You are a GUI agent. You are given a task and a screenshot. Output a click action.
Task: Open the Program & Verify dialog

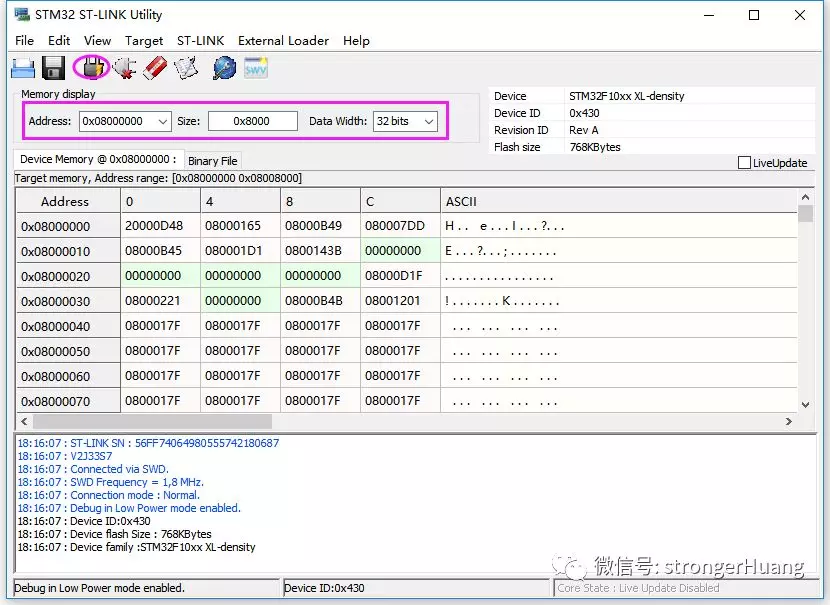[x=185, y=66]
